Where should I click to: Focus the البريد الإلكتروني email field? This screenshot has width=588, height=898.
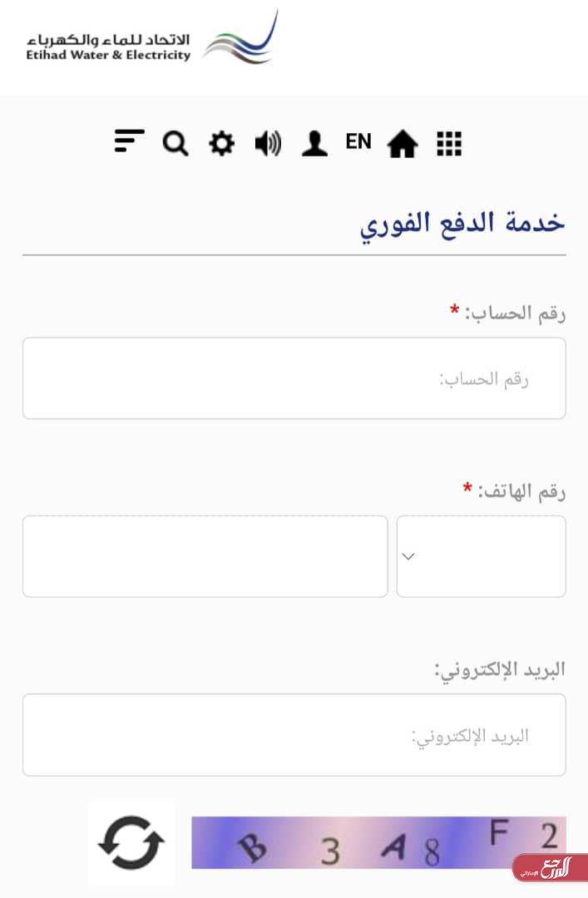[x=294, y=735]
